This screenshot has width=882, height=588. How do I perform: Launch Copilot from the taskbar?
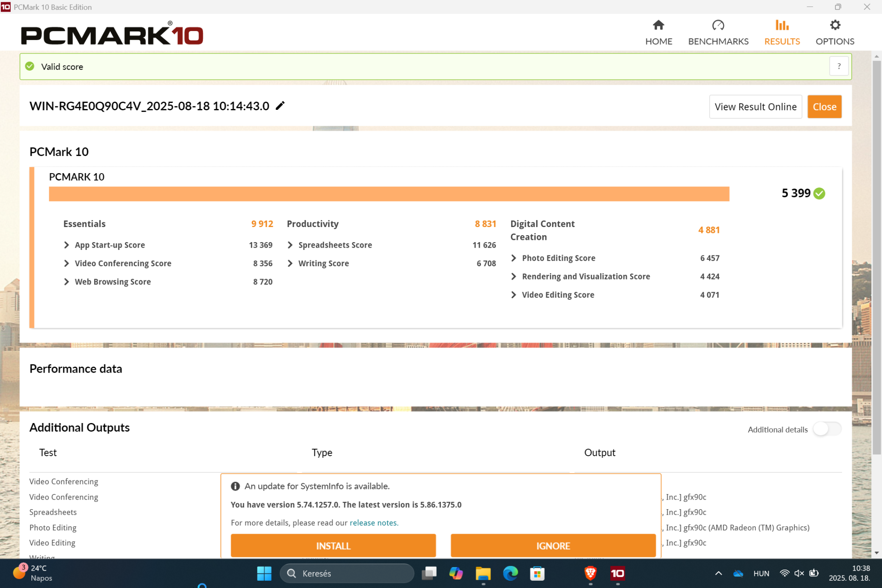(456, 573)
